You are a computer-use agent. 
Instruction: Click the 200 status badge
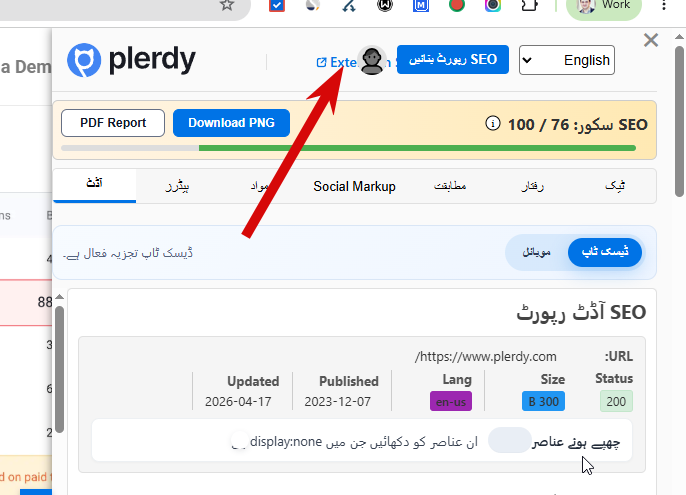616,401
